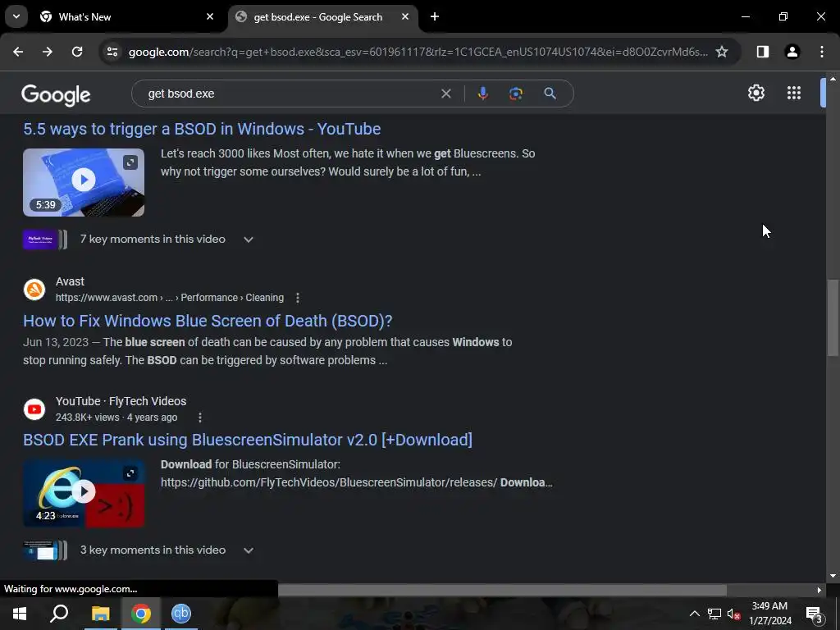Open network status tray icon

(x=714, y=614)
